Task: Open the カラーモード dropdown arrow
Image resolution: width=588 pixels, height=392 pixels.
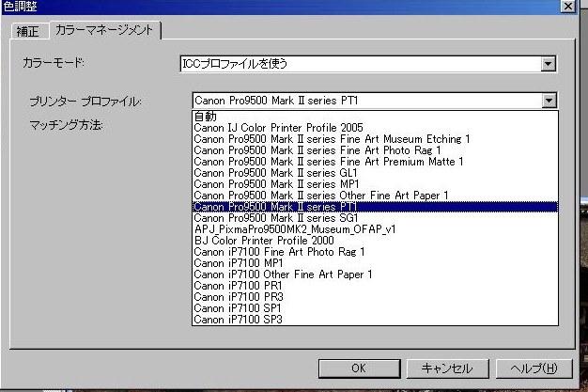Action: [x=548, y=64]
